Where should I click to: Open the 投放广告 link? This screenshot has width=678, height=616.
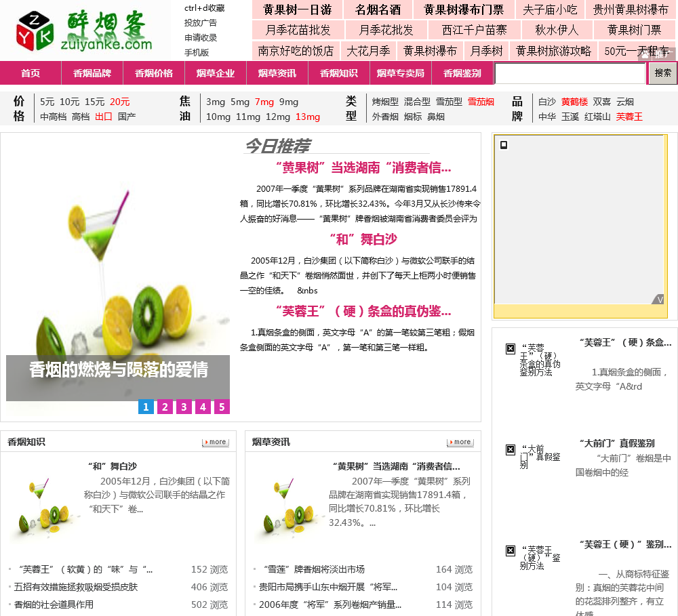click(x=201, y=23)
